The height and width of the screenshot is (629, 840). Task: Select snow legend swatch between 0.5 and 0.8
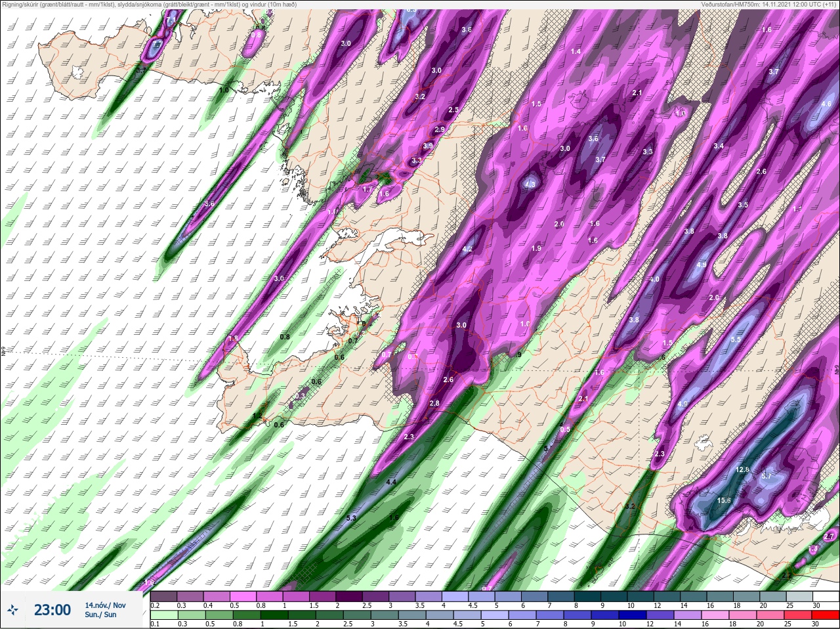pos(243,597)
